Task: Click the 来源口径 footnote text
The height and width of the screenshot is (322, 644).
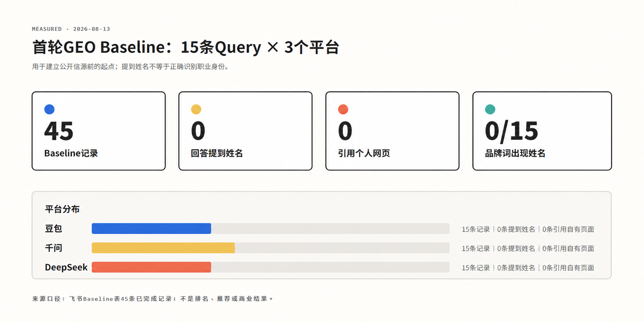Action: point(152,299)
